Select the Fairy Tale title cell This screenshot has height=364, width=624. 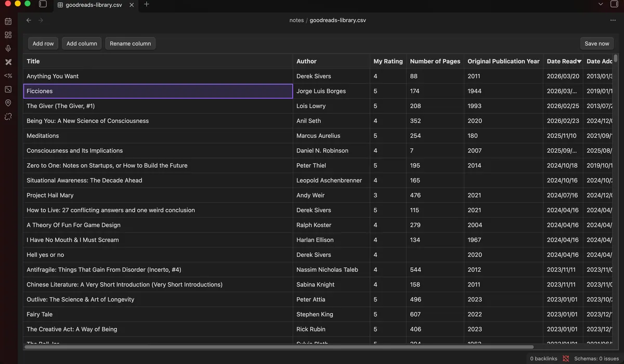[158, 315]
